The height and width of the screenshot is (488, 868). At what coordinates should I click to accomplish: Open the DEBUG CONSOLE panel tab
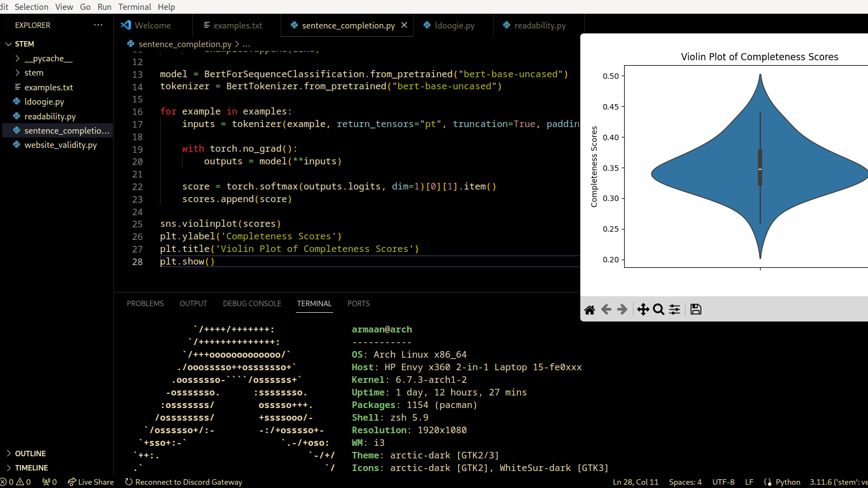252,303
